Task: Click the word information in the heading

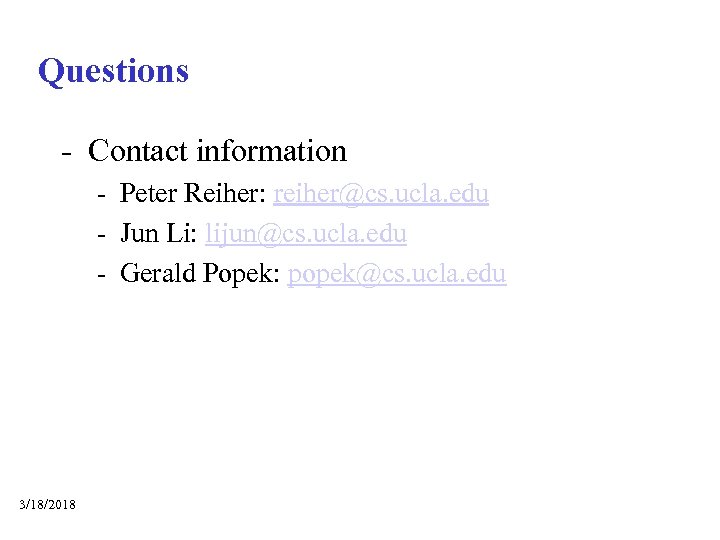Action: 271,151
